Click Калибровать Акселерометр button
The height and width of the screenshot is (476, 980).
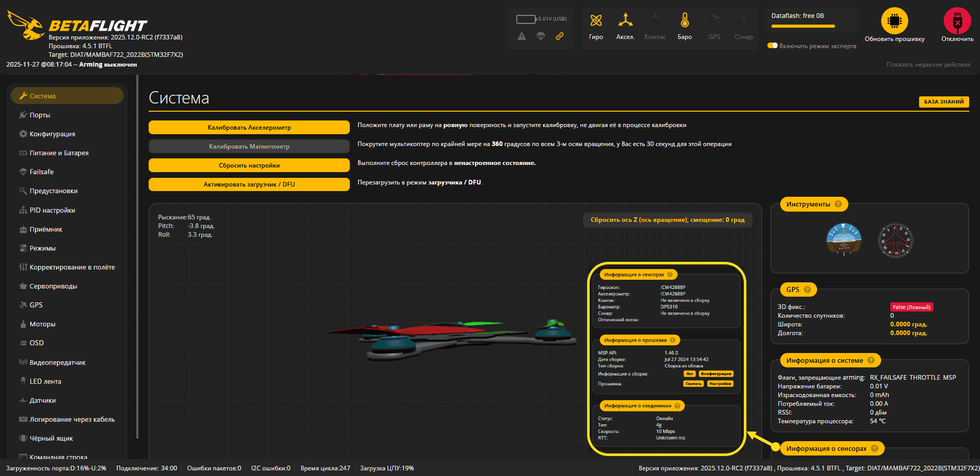coord(249,127)
